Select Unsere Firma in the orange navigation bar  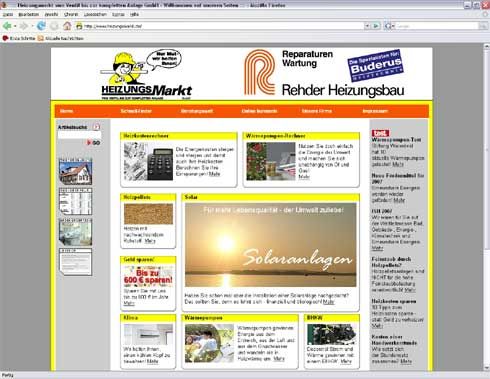click(317, 111)
